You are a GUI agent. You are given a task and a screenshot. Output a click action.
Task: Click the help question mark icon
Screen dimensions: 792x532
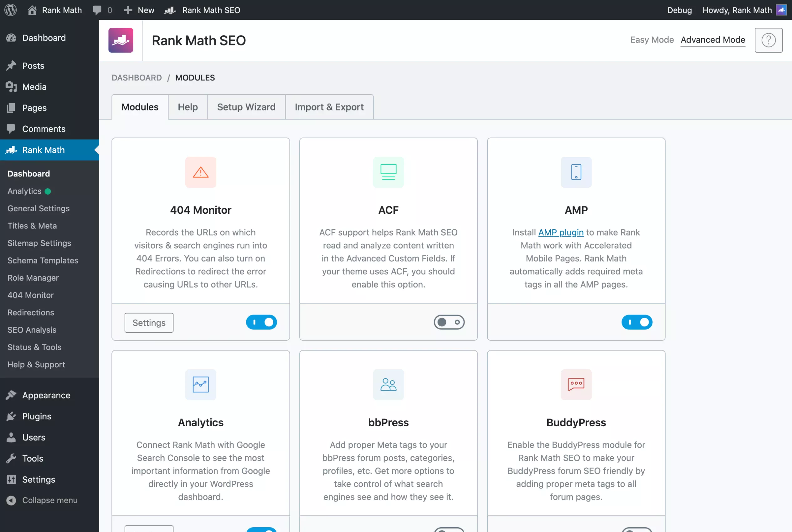tap(768, 40)
